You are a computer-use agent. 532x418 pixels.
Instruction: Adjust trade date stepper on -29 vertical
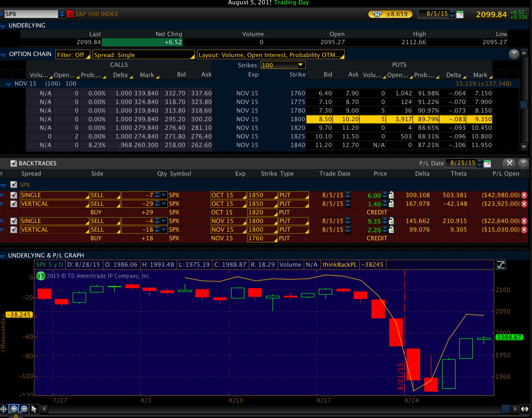(348, 204)
